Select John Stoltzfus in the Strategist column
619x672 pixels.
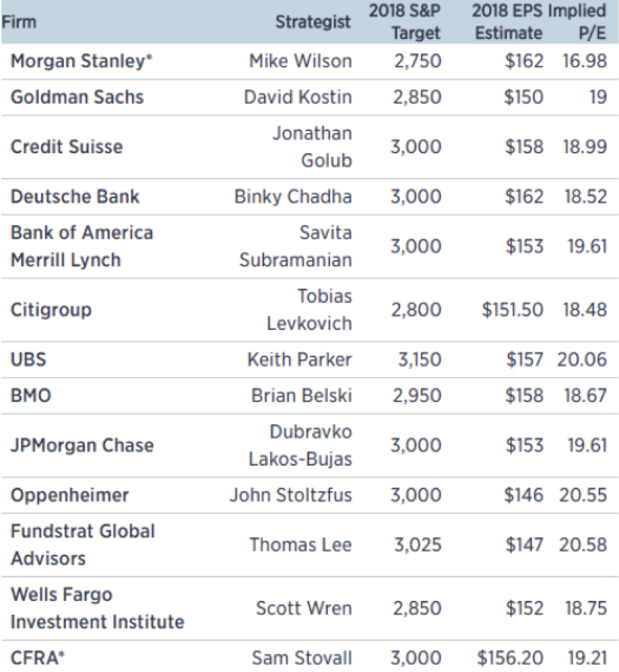coord(290,495)
